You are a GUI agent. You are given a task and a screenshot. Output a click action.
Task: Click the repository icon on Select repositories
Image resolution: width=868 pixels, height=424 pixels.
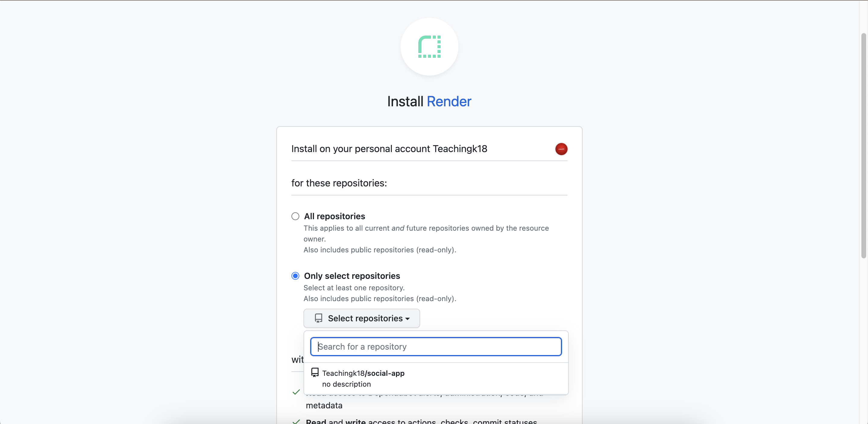[319, 318]
